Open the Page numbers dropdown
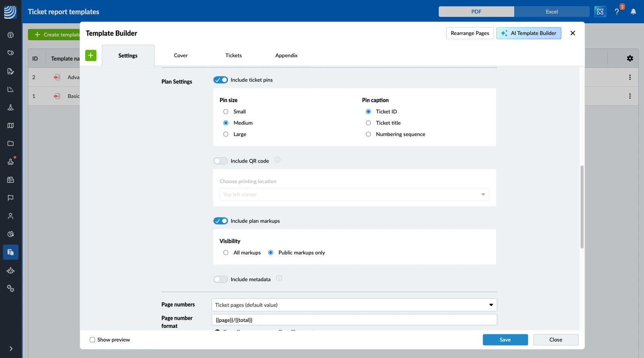Screen dimensions: 644x358 click(354, 305)
